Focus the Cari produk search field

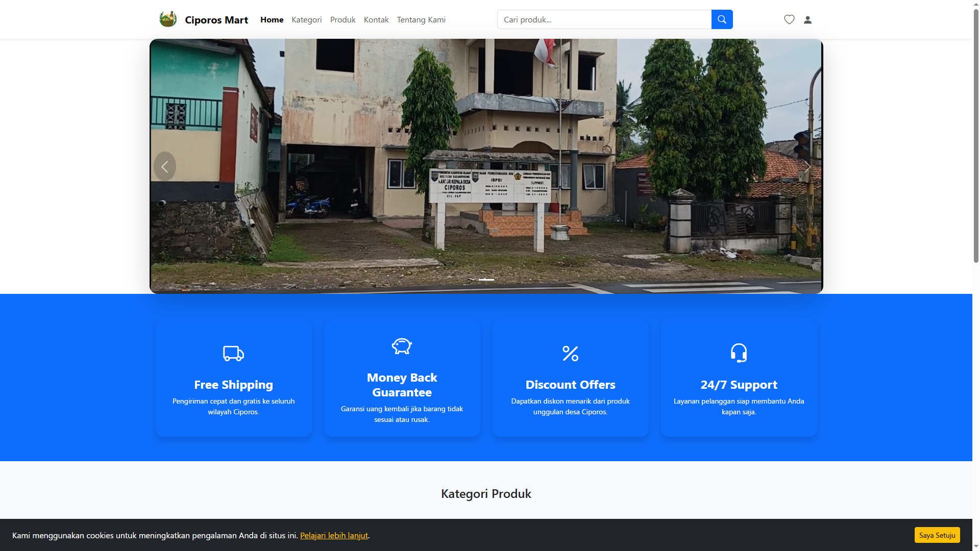[x=604, y=19]
